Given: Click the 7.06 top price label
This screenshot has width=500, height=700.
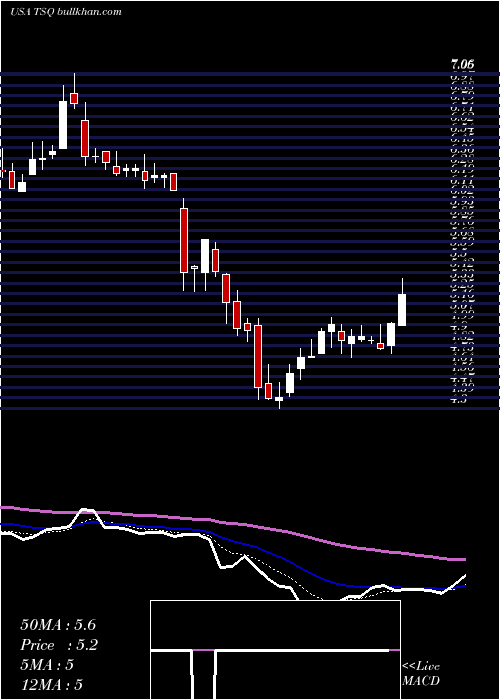Looking at the screenshot, I should point(462,65).
